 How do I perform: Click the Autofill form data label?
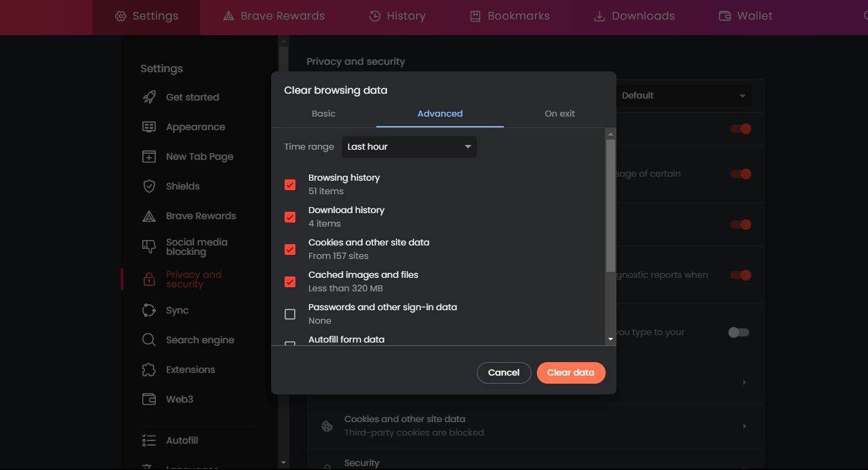347,340
